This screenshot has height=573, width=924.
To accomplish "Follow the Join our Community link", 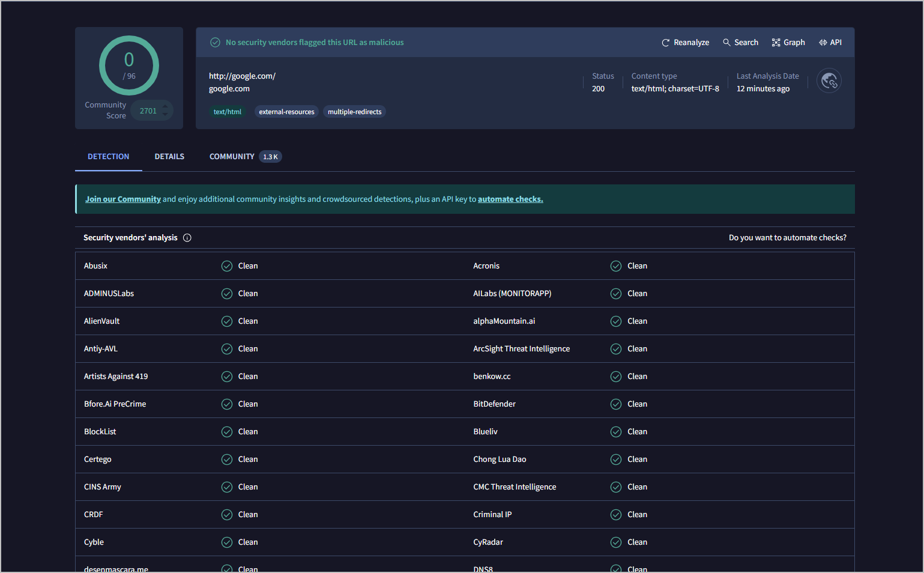I will [123, 199].
